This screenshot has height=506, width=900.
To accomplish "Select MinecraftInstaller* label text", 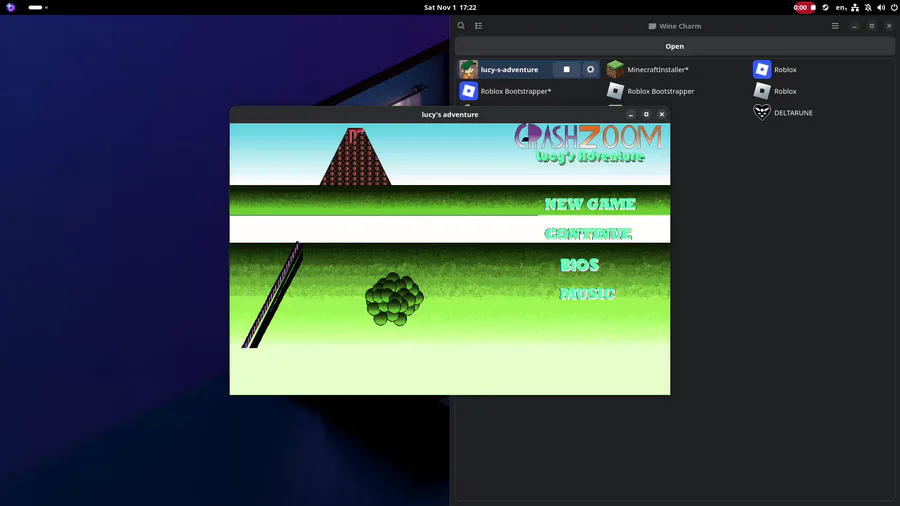I will pos(658,69).
